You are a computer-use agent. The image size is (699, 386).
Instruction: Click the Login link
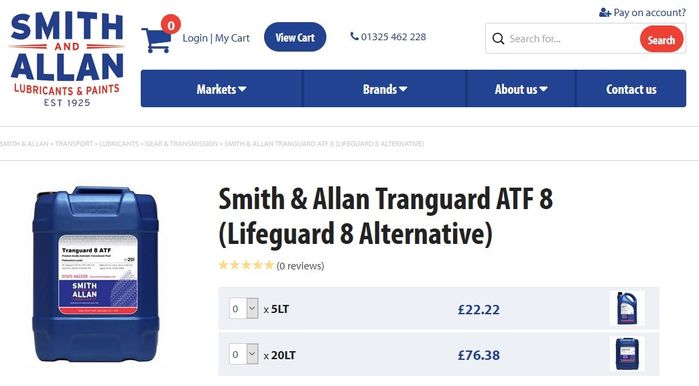click(x=195, y=38)
